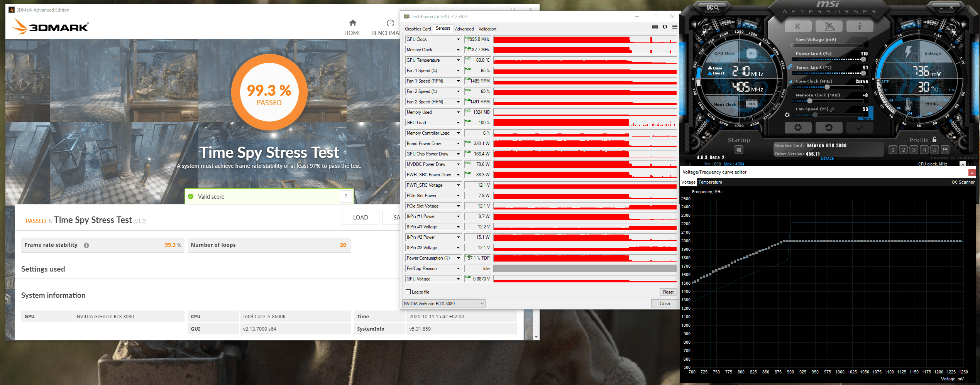Click the Valid score question mark button
This screenshot has width=980, height=385.
[346, 196]
